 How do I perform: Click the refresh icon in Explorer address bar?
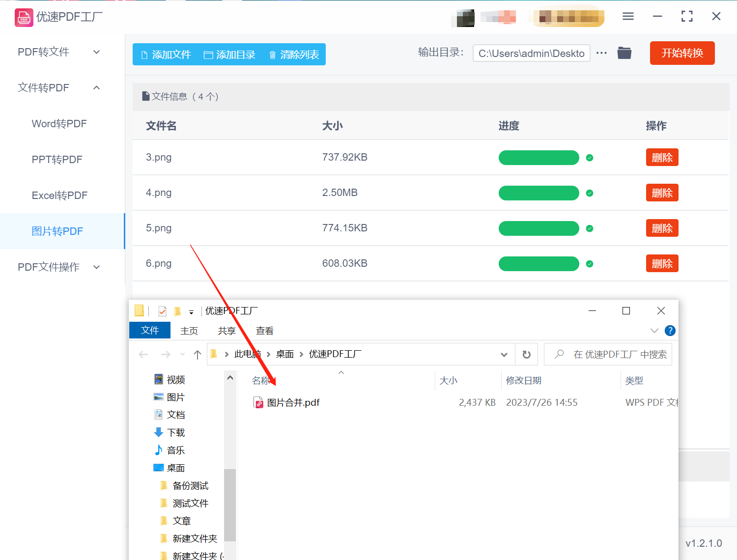coord(526,354)
